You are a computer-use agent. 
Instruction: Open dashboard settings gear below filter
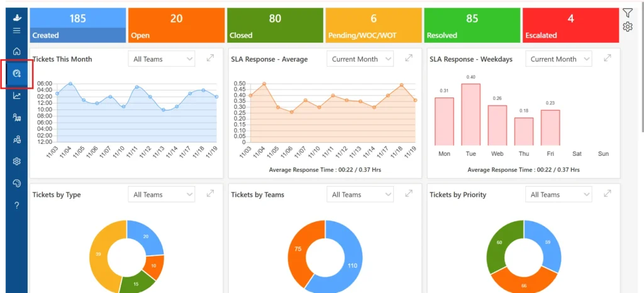point(627,26)
